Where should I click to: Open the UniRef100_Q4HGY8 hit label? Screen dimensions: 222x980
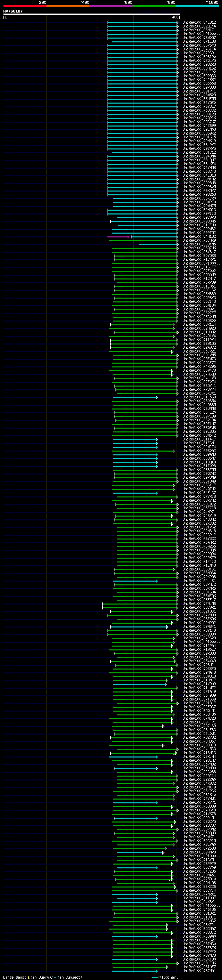pyautogui.click(x=199, y=810)
